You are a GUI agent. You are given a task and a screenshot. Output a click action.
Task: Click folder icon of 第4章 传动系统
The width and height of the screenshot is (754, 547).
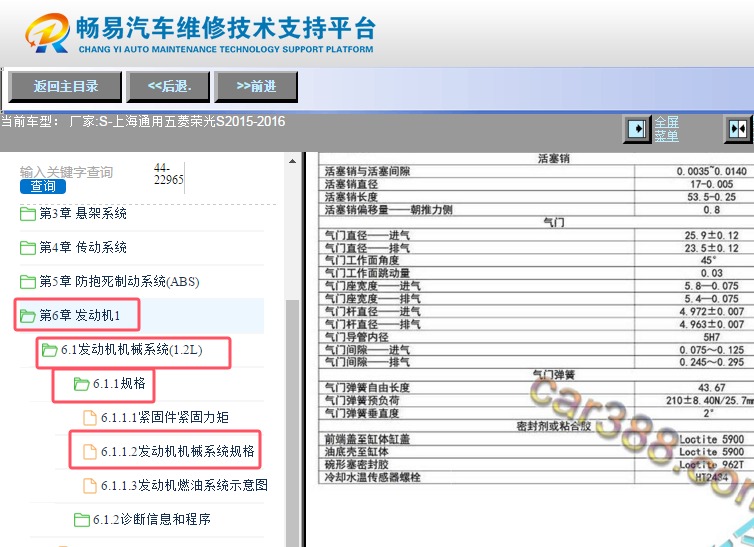click(x=28, y=248)
